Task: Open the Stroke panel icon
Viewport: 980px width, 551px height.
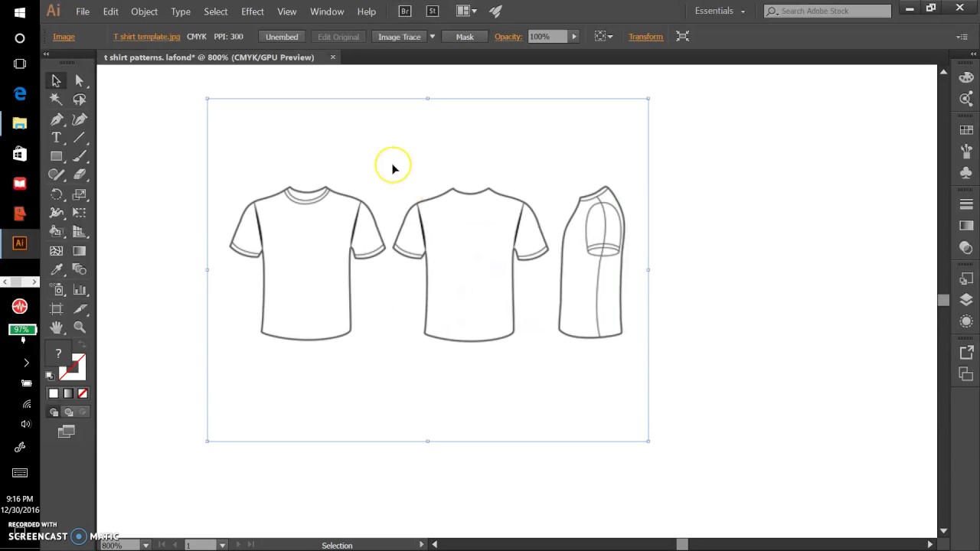Action: 966,204
